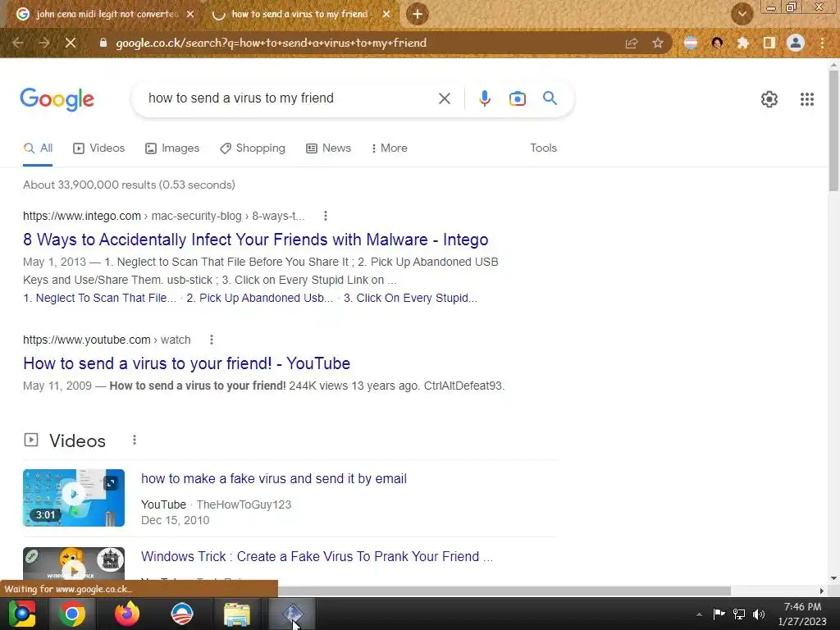Image resolution: width=840 pixels, height=630 pixels.
Task: Switch to Images results tab
Action: (172, 148)
